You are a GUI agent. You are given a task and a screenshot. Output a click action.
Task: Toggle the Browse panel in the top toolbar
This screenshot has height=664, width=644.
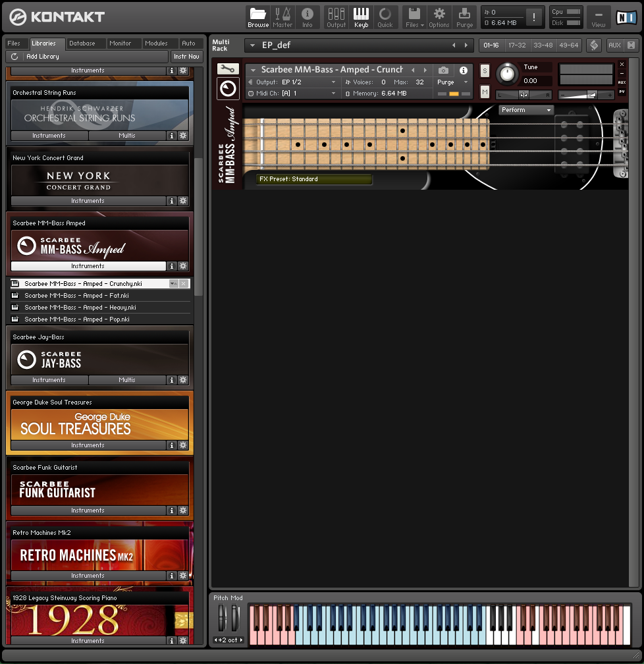pyautogui.click(x=258, y=17)
